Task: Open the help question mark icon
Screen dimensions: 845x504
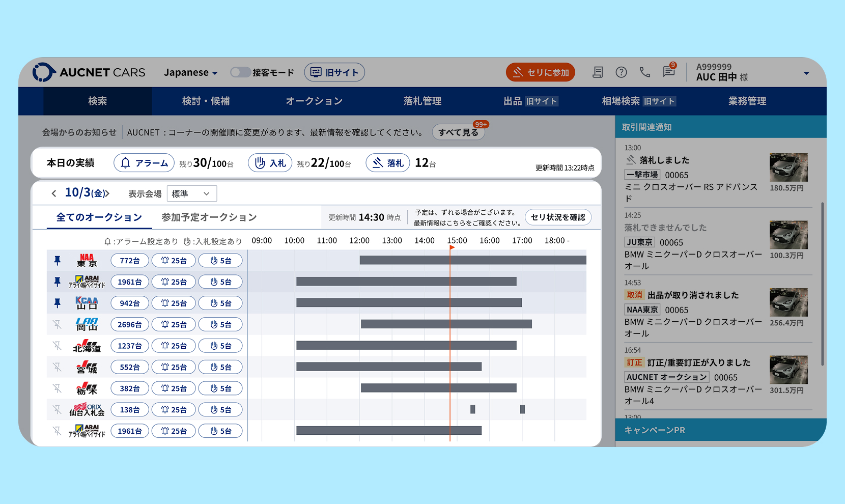Action: pyautogui.click(x=621, y=72)
